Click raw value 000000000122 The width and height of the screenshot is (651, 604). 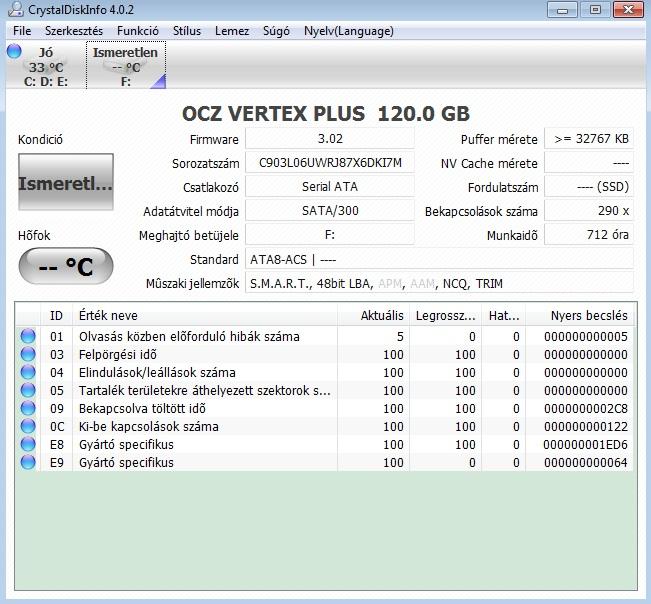click(x=586, y=426)
